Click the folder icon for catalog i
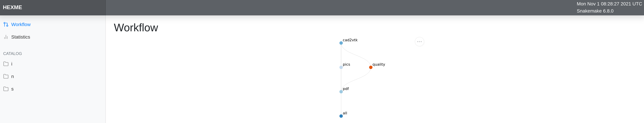The height and width of the screenshot is (123, 644). click(6, 64)
